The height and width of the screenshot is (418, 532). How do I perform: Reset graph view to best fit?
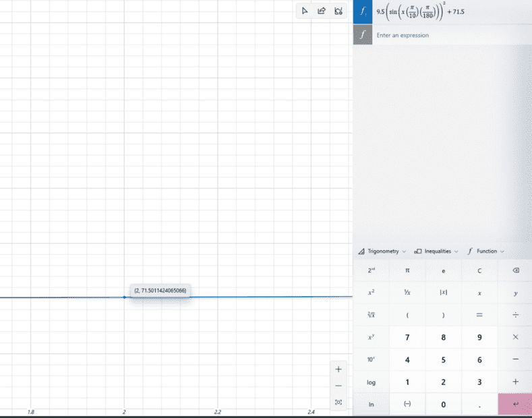click(x=338, y=402)
